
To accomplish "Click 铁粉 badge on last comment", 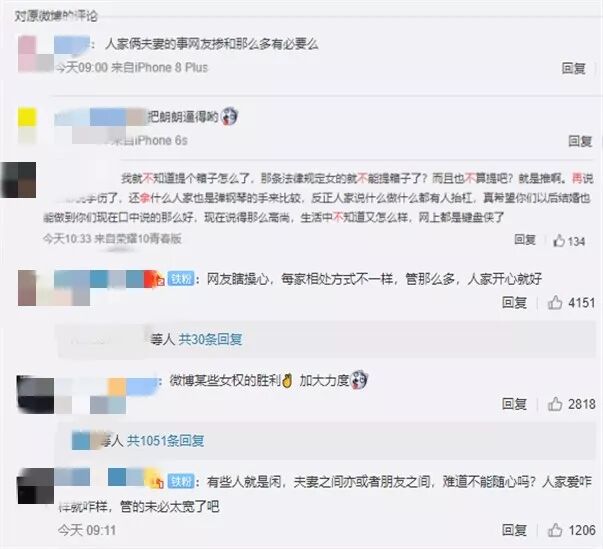I will pos(181,481).
